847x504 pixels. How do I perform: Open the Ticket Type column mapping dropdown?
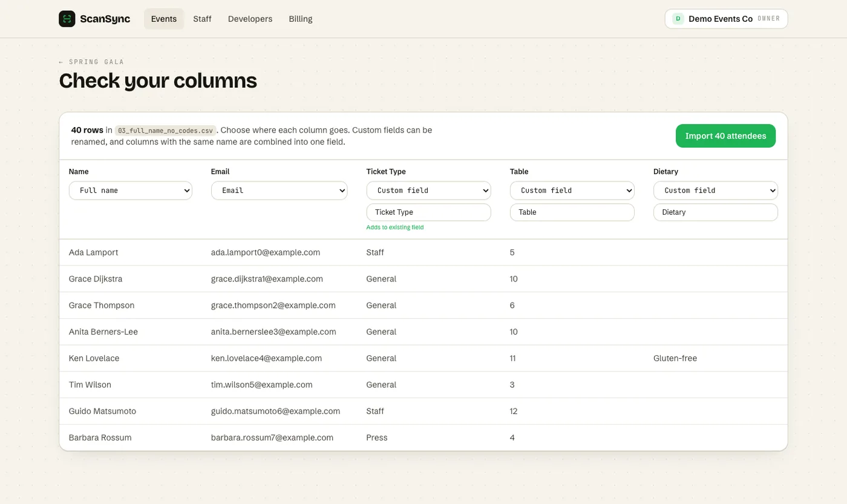(x=428, y=191)
